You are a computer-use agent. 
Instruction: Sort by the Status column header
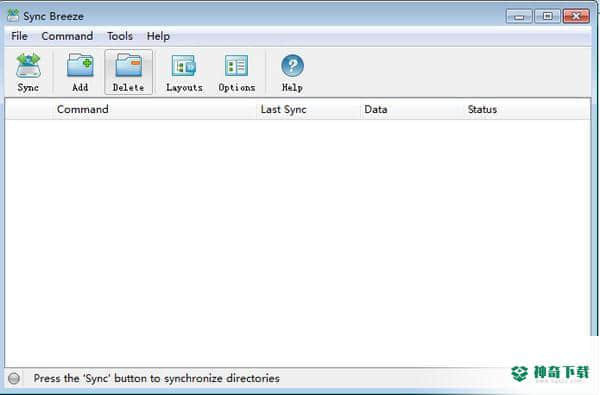pos(527,109)
